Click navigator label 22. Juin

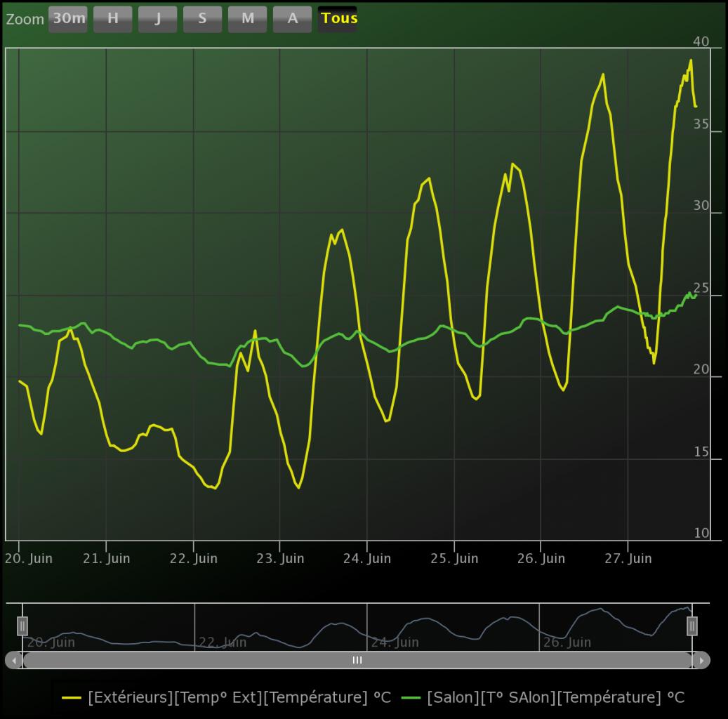coord(223,642)
